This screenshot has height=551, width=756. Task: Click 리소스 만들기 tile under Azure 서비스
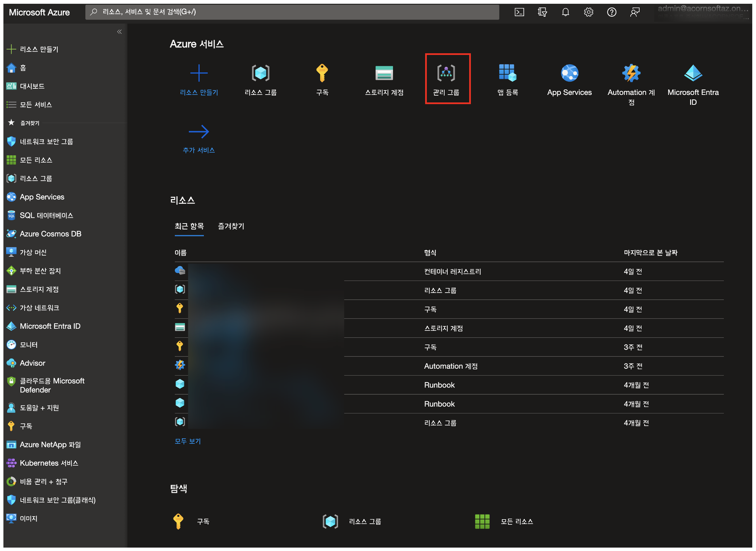coord(199,80)
